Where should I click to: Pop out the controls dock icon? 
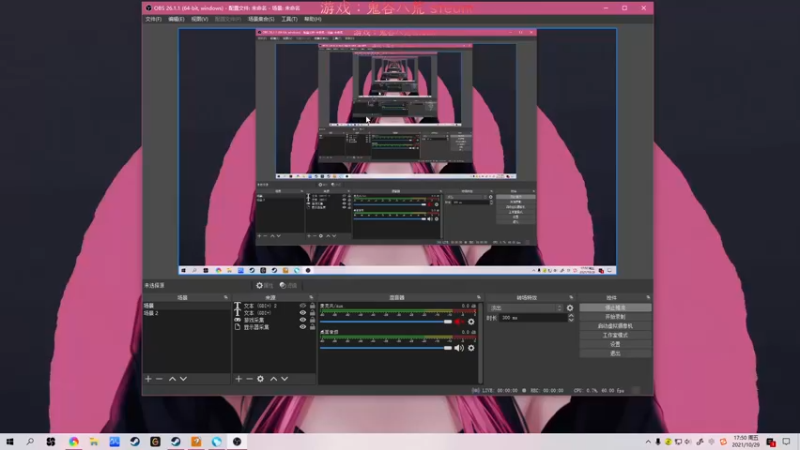click(648, 297)
